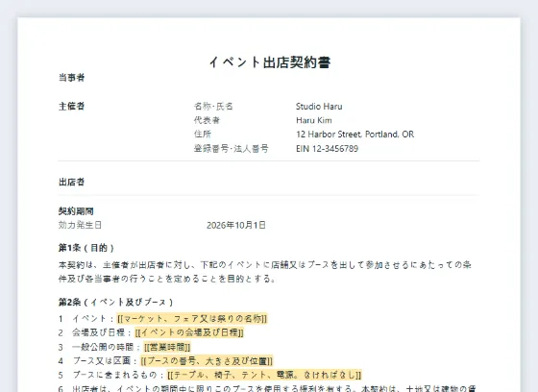
Task: Select the date 2026年10月1日
Action: tap(236, 225)
